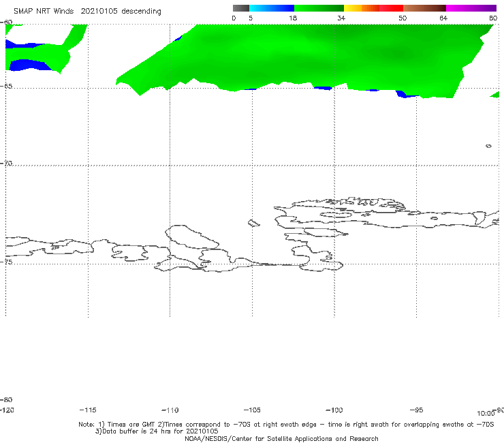Click the longitude label "-105"
The width and height of the screenshot is (504, 443).
click(252, 410)
